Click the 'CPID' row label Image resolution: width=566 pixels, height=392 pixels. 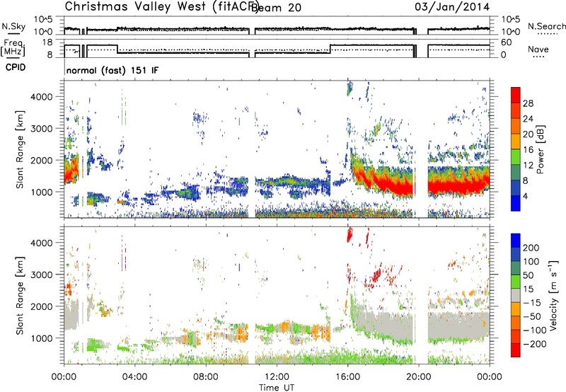16,67
